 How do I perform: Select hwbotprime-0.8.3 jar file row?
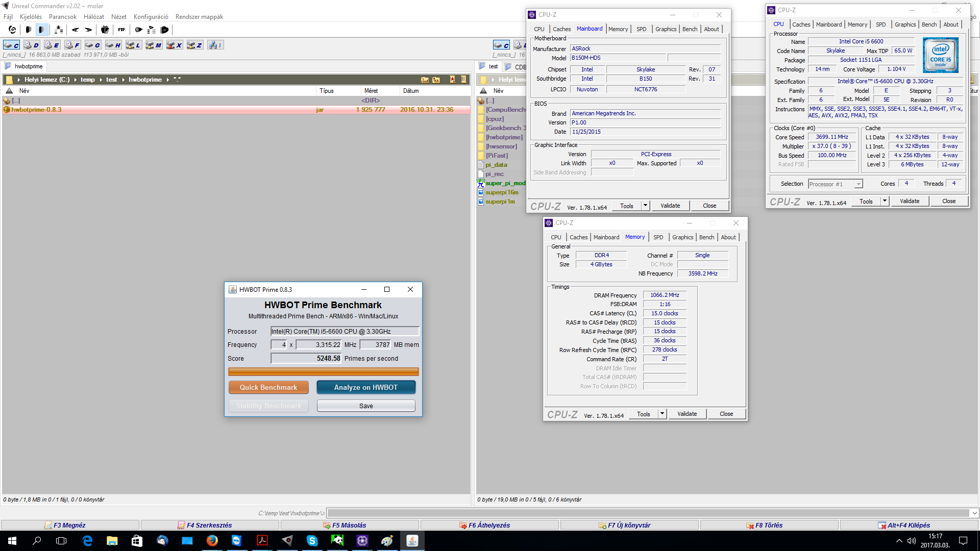point(236,110)
